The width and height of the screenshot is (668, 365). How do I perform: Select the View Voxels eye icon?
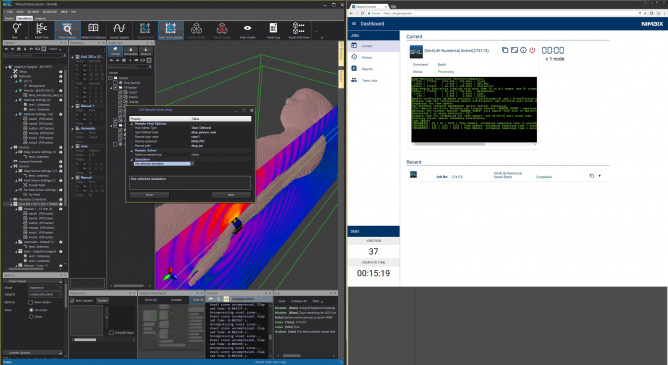pyautogui.click(x=248, y=31)
